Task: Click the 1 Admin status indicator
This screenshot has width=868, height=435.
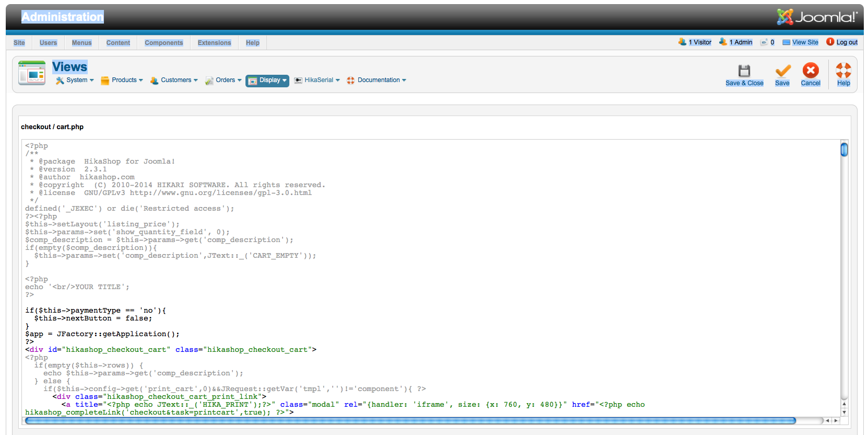Action: (x=736, y=42)
